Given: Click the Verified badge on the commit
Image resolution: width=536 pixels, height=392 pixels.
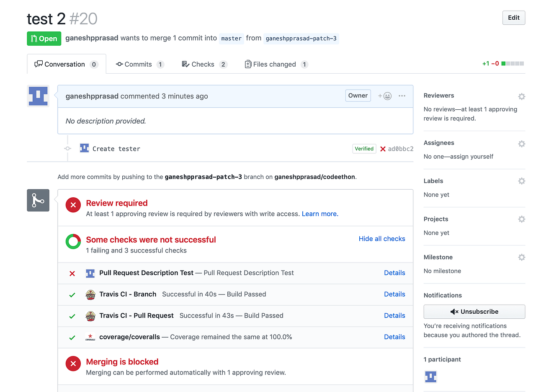Looking at the screenshot, I should pos(364,149).
